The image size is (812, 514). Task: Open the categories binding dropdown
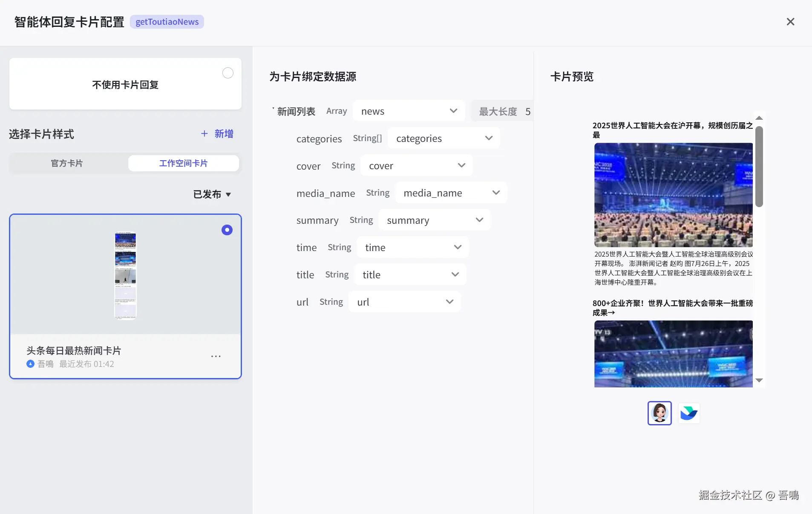[x=444, y=139]
